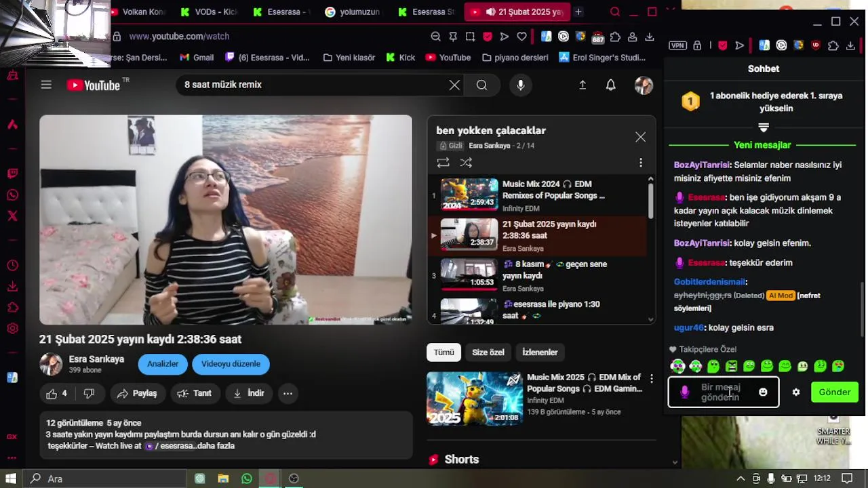Open the YouTube guide hamburger menu

click(46, 85)
